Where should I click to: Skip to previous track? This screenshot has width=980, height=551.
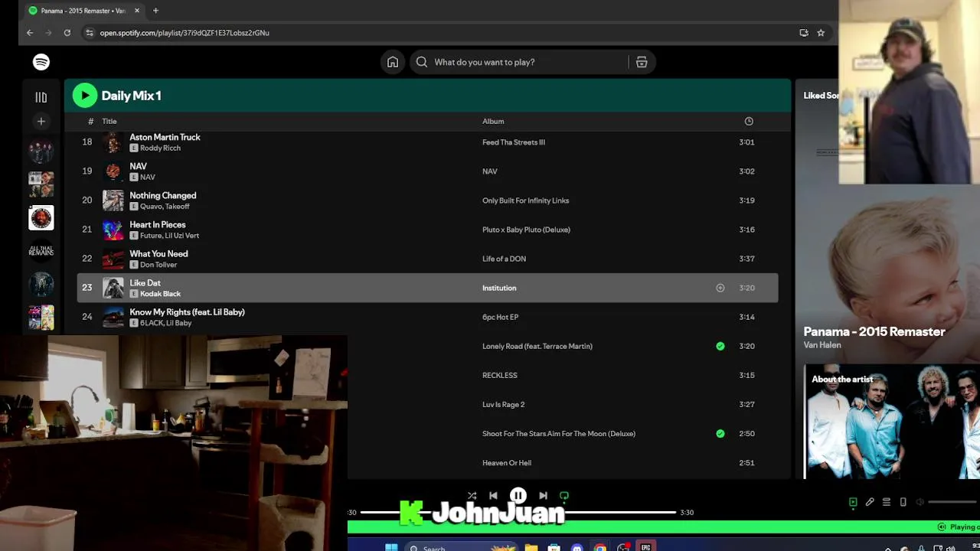coord(493,496)
